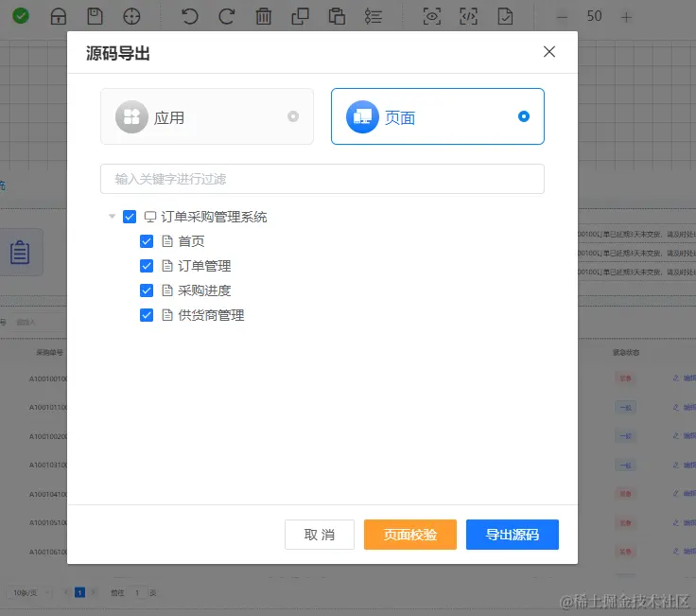Click the source code view icon
Image resolution: width=696 pixels, height=616 pixels.
point(468,16)
